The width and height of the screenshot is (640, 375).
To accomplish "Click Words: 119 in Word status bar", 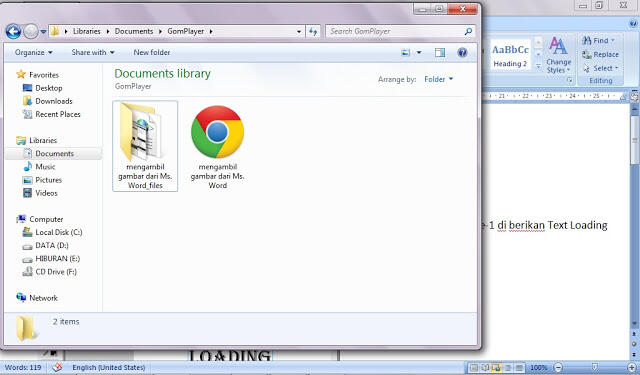I will 23,367.
